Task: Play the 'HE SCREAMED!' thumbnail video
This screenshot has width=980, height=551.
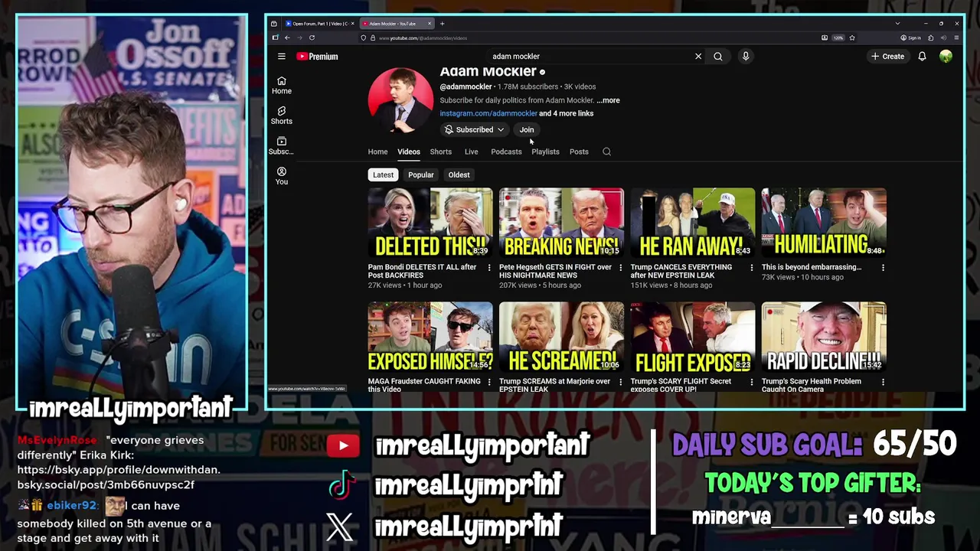Action: click(x=561, y=337)
